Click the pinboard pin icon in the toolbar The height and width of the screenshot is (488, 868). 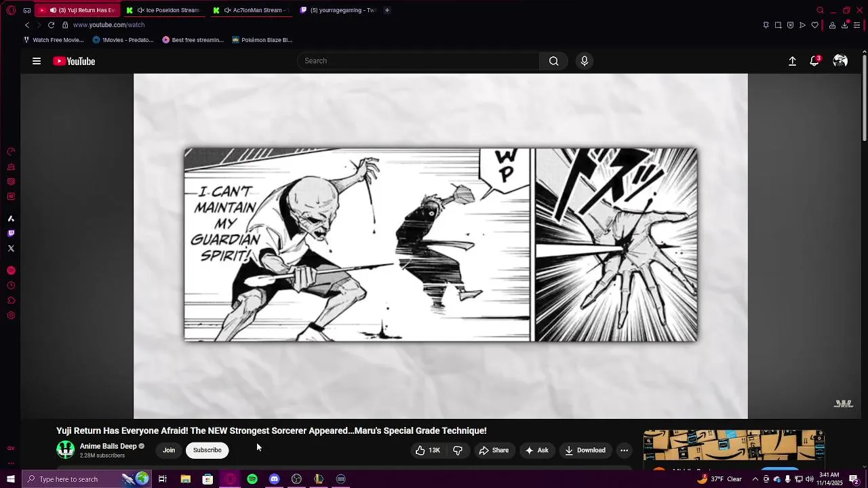[x=766, y=25]
